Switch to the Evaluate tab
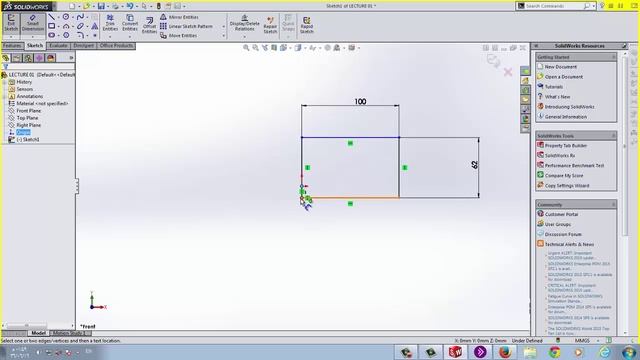Screen dimensions: 640x360 (58, 46)
